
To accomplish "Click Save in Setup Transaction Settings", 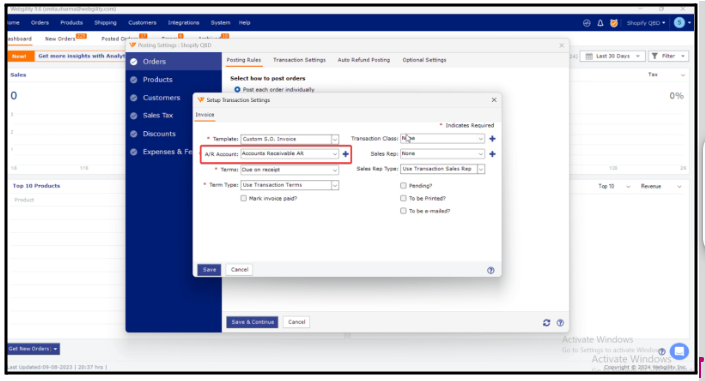I will click(209, 269).
